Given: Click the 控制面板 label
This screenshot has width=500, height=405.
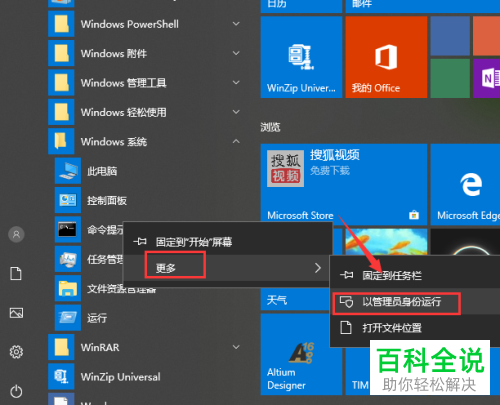Looking at the screenshot, I should click(107, 200).
